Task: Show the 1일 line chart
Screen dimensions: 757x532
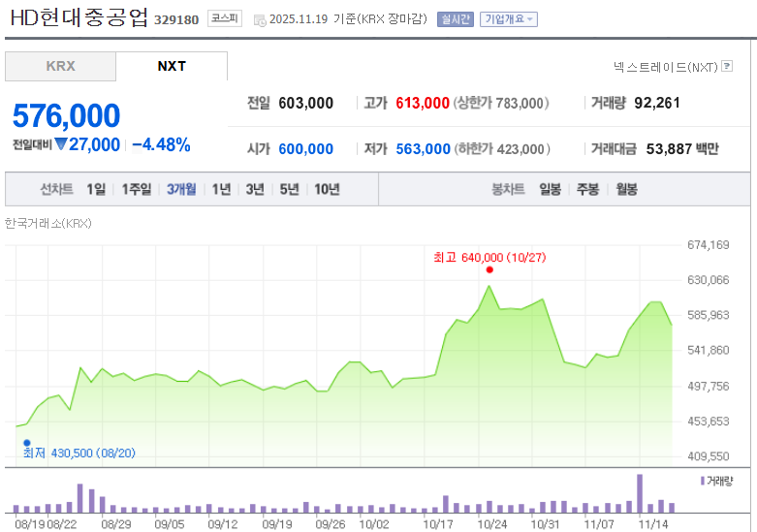Action: pos(96,189)
